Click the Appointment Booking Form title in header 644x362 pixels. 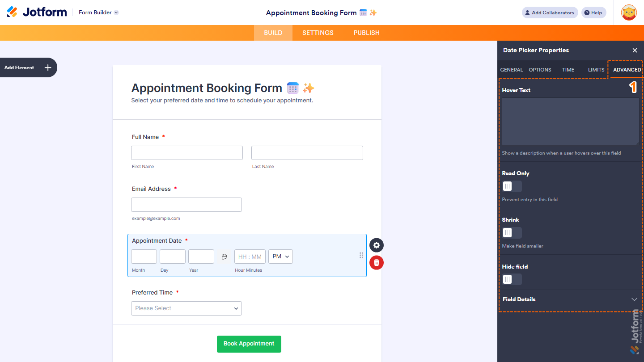tap(321, 13)
